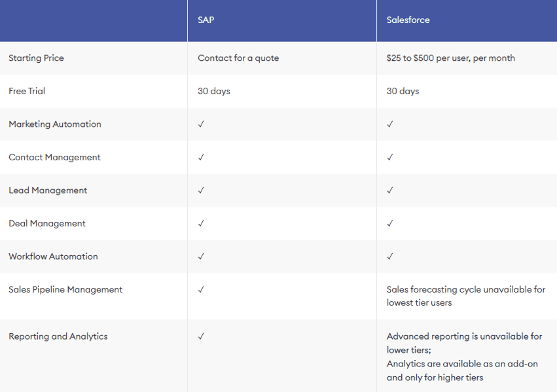Click SAP's Marketing Automation checkmark
Screen dimensions: 557x392
point(201,124)
